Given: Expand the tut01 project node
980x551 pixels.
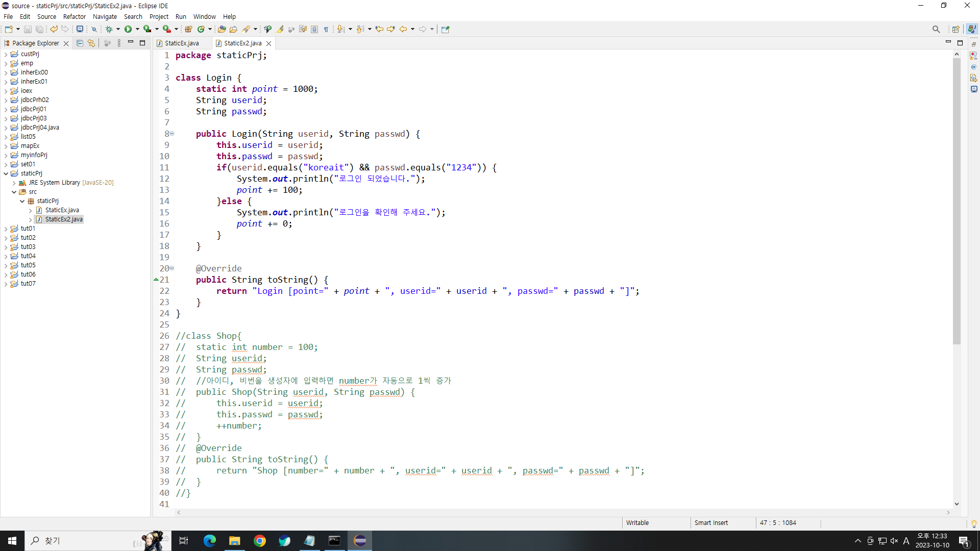Looking at the screenshot, I should [x=6, y=229].
